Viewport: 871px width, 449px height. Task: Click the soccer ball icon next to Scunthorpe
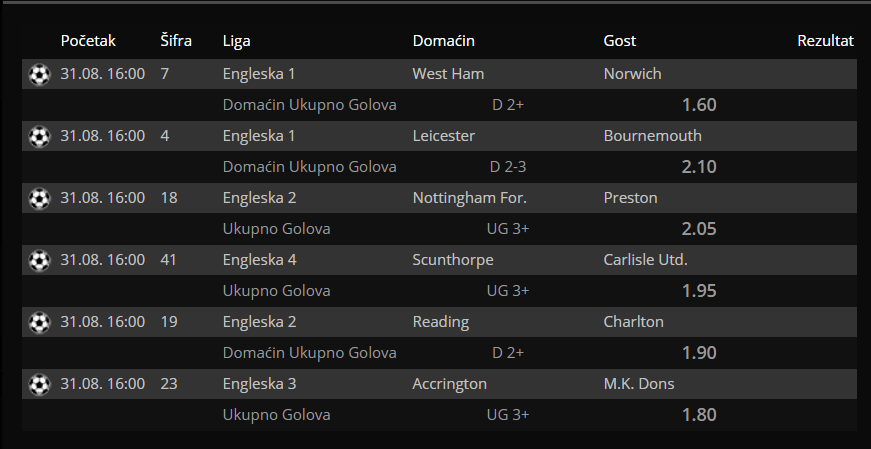pyautogui.click(x=39, y=260)
